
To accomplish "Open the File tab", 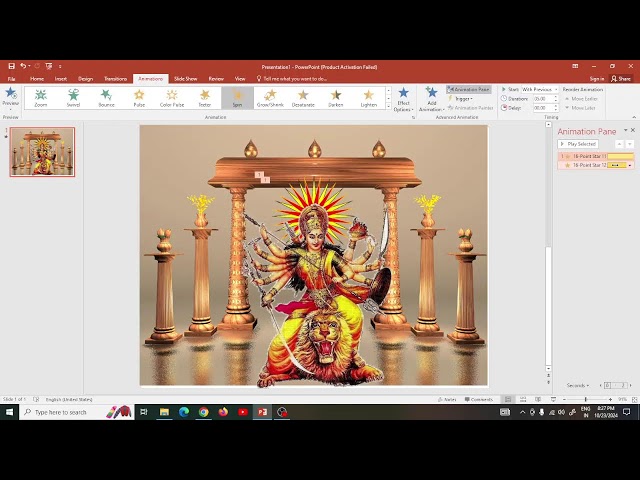I will pos(11,79).
